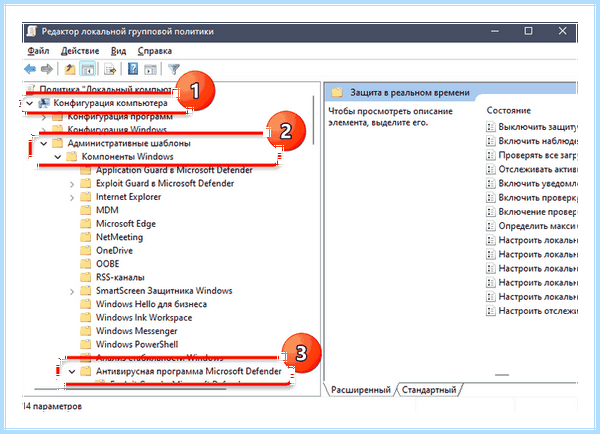Click the 'Состояние' column header
Image resolution: width=600 pixels, height=434 pixels.
(x=509, y=111)
